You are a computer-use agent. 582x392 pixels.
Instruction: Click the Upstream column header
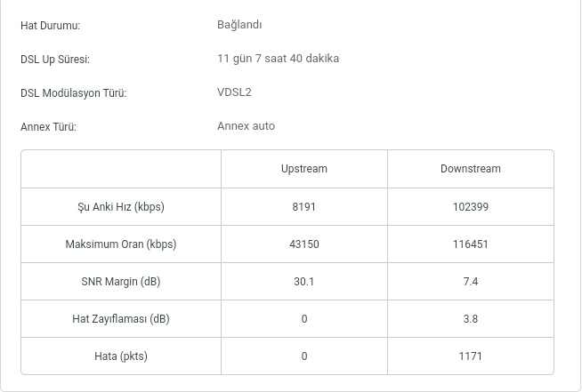pos(304,169)
